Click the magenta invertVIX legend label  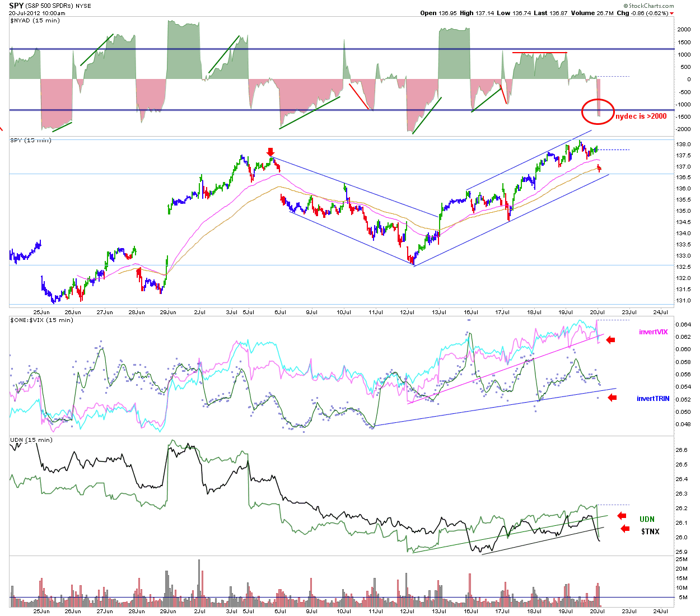point(654,332)
